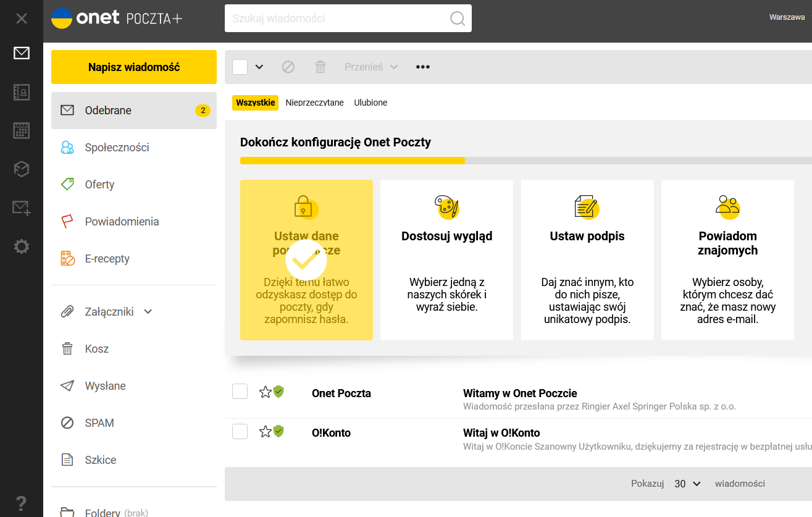Click the add mail account envelope-plus icon

click(x=22, y=208)
